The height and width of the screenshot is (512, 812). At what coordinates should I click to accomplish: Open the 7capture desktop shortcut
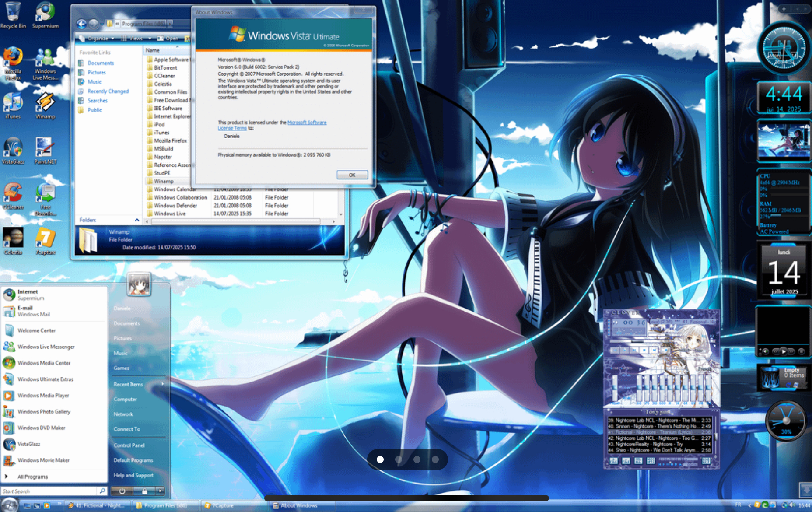point(45,241)
